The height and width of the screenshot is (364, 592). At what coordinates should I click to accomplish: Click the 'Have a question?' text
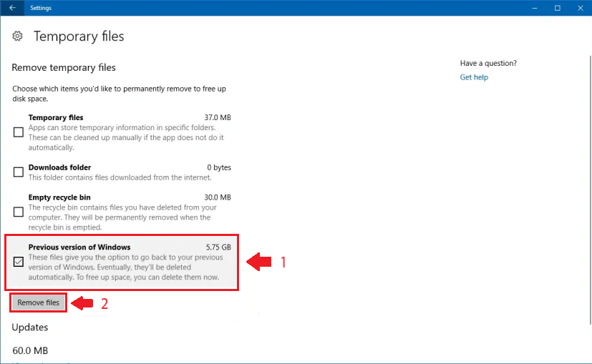coord(488,63)
